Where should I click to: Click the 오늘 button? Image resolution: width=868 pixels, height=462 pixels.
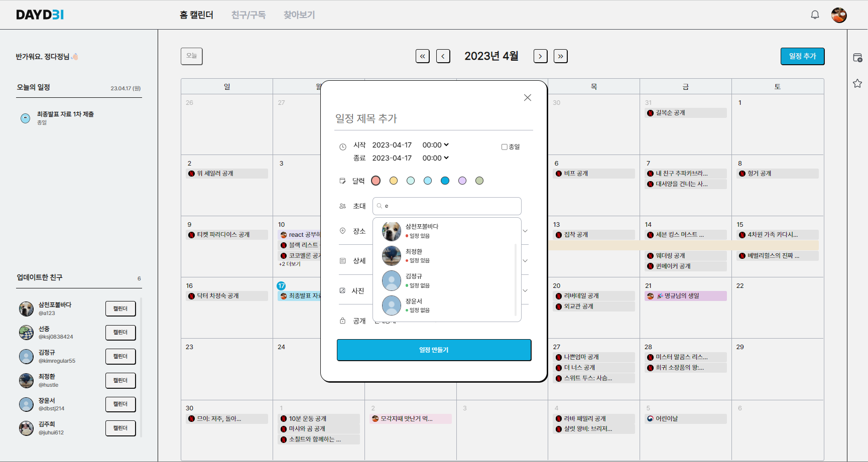point(192,56)
